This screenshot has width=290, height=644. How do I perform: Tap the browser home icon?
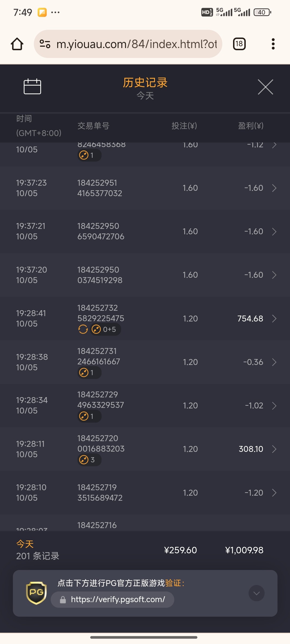(17, 44)
